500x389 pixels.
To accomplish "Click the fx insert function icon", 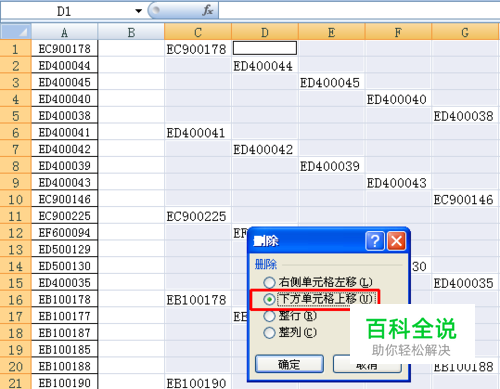I will point(207,11).
